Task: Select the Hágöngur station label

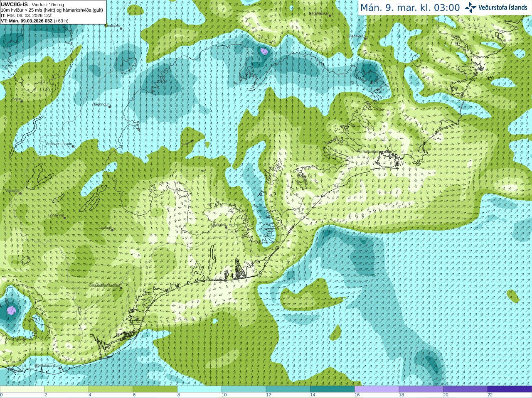Action: [x=101, y=104]
